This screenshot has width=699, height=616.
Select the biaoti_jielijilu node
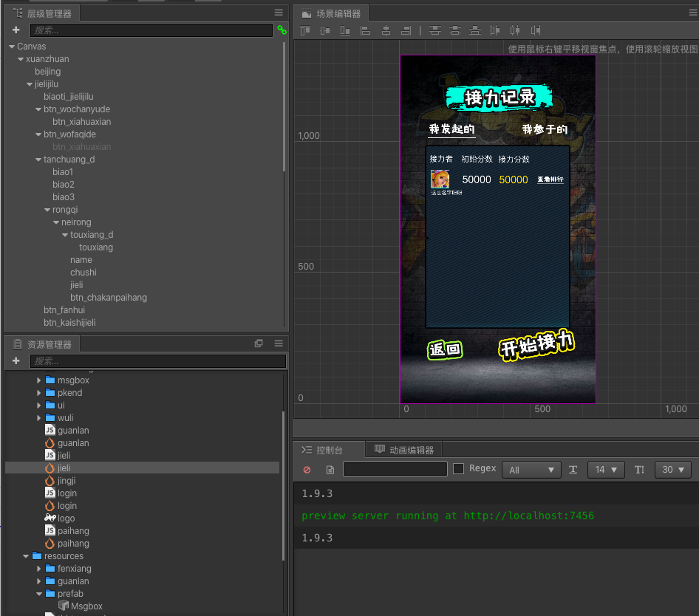click(x=69, y=96)
